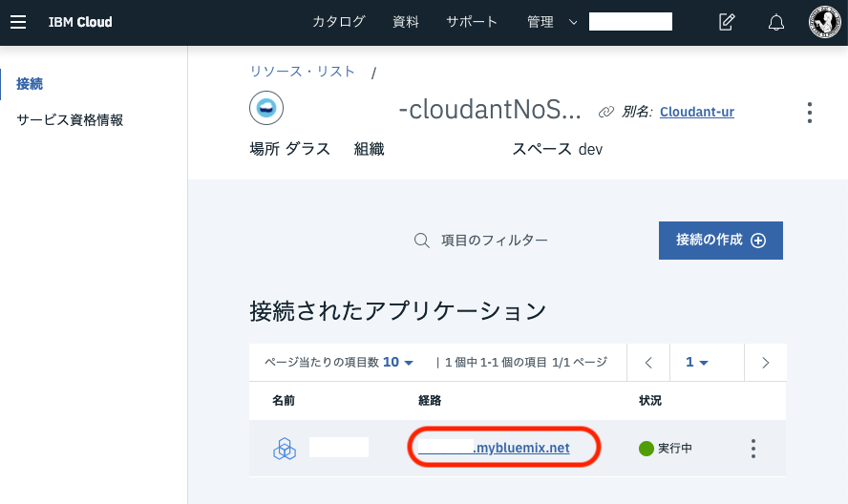Click the スペース dev text

(557, 149)
